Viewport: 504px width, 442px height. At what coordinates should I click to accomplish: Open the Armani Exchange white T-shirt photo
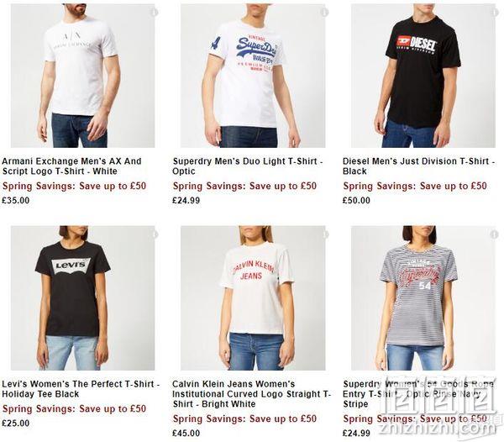(82, 76)
